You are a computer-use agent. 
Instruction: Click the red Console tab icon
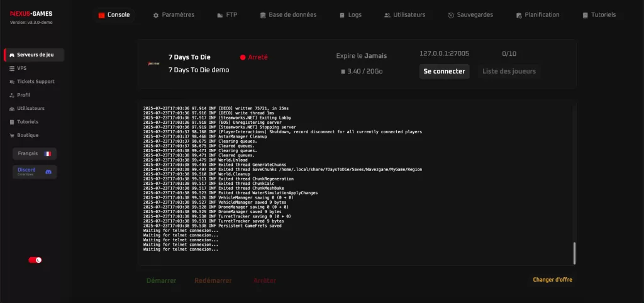pyautogui.click(x=101, y=16)
